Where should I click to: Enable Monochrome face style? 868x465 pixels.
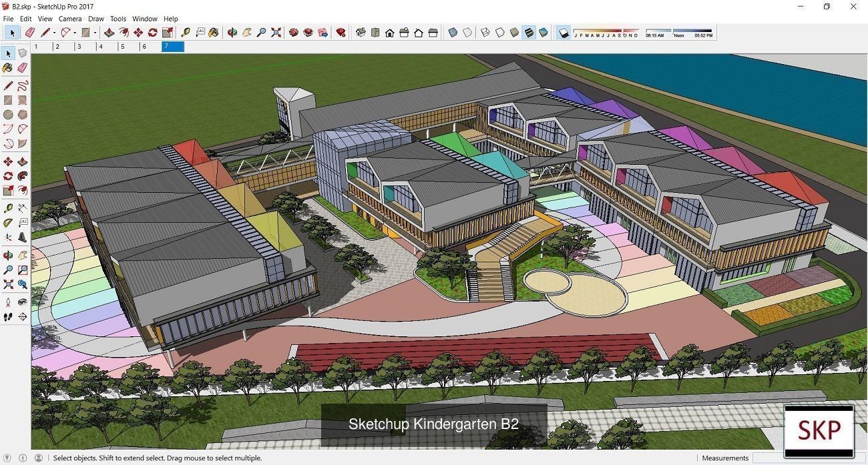544,32
